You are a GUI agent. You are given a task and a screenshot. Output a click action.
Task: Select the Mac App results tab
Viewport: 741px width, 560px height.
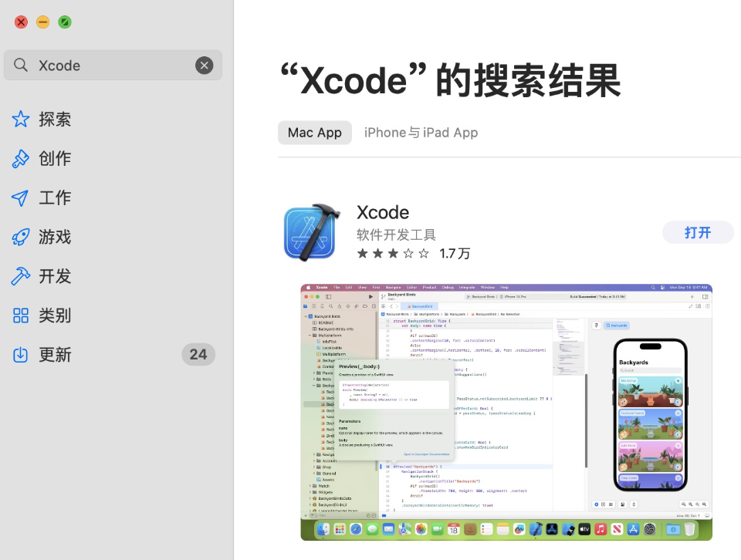point(315,133)
